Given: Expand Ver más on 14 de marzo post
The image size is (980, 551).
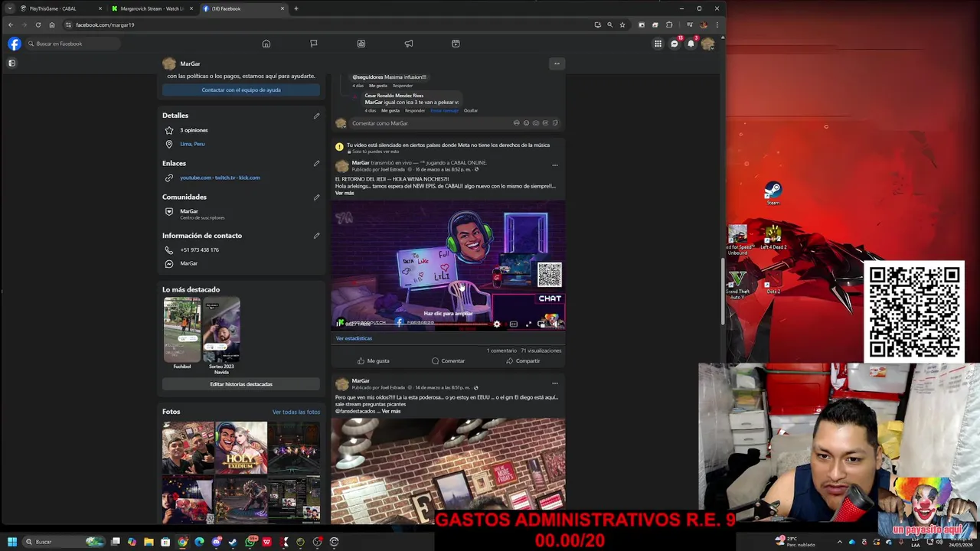Looking at the screenshot, I should click(x=391, y=411).
